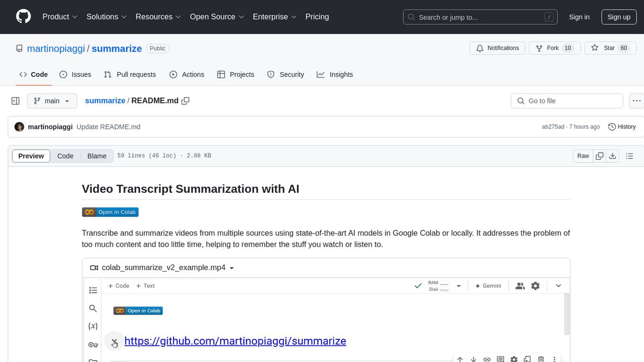Click the cell link icon in toolbar

click(487, 360)
